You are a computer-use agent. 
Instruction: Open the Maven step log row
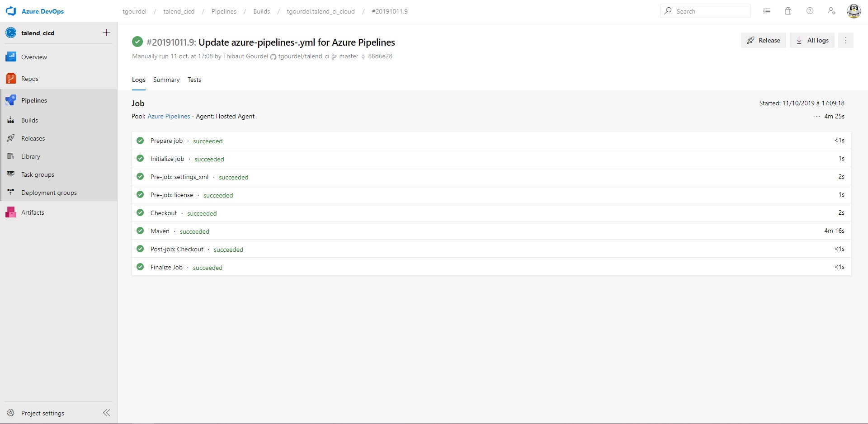491,231
